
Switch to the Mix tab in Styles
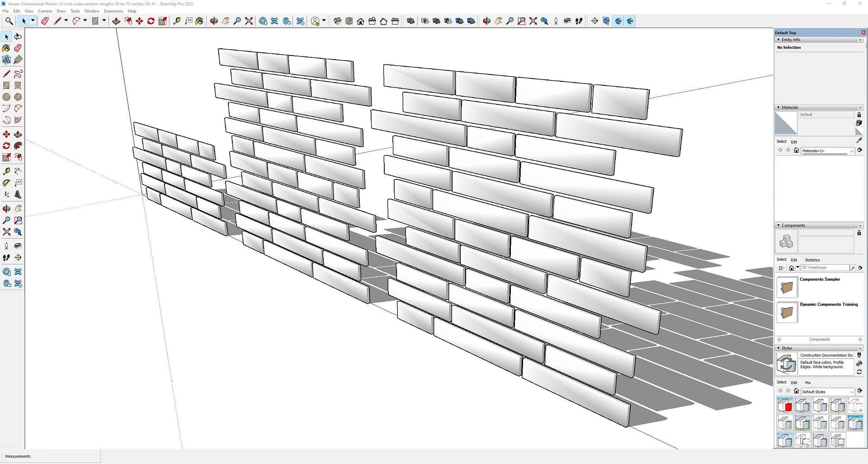(808, 383)
